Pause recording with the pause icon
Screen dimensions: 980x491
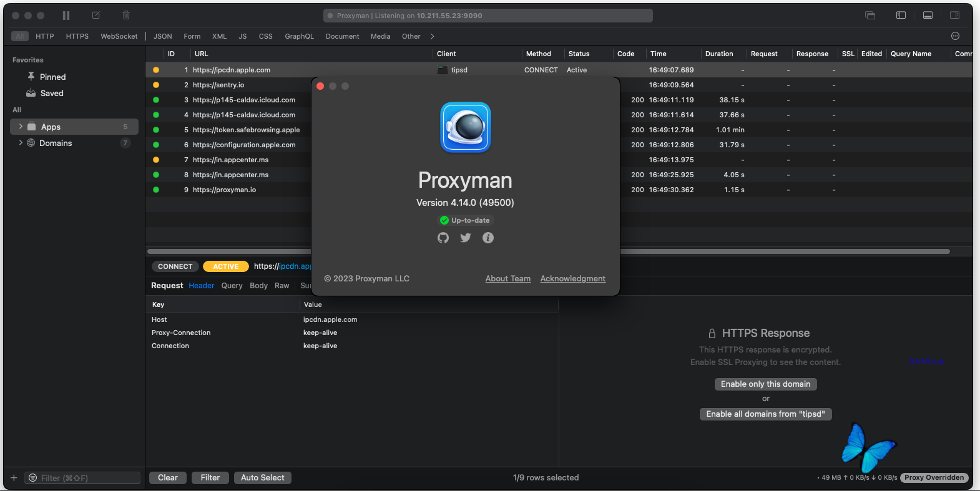(x=66, y=16)
